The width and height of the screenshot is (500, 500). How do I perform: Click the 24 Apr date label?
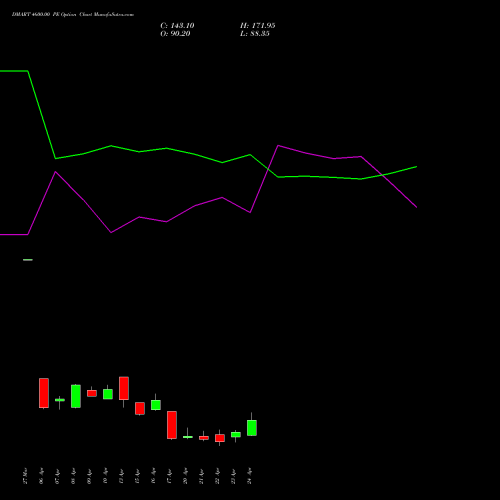249,476
